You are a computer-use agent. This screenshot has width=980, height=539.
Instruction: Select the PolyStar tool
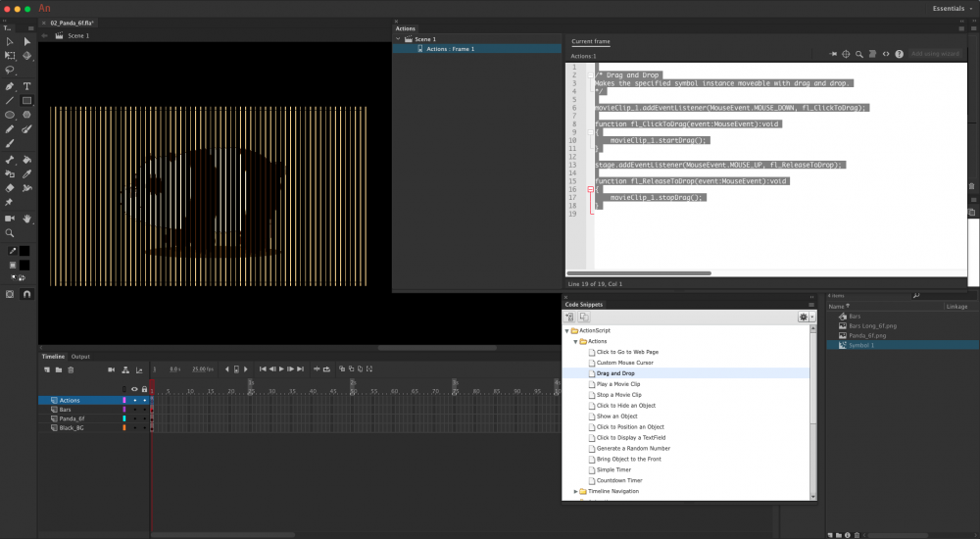pos(26,115)
